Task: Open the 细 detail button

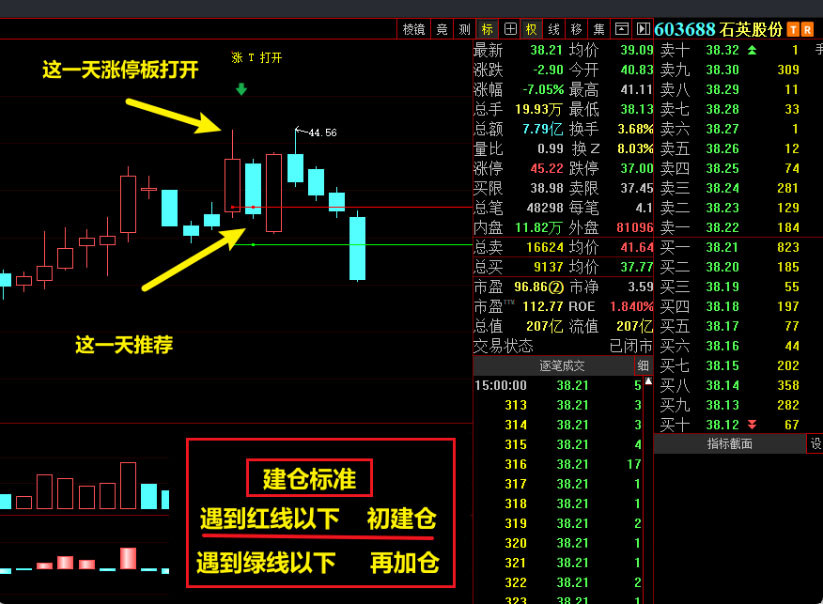Action: pos(643,366)
